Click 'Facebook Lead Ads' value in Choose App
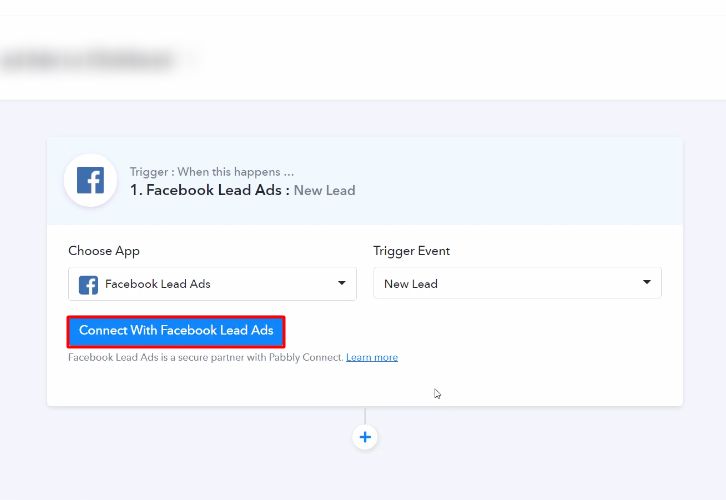The height and width of the screenshot is (500, 726). (158, 284)
